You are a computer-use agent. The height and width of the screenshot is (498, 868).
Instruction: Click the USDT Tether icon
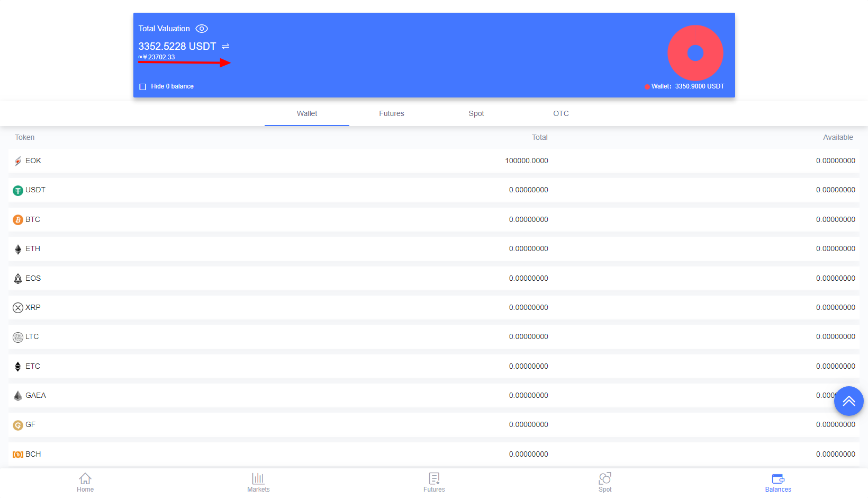pyautogui.click(x=18, y=190)
